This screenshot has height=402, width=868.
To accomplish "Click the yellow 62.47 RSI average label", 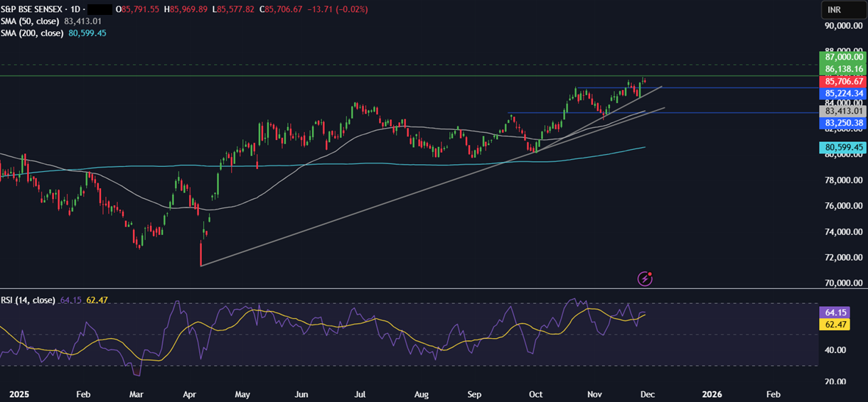I will (x=834, y=325).
